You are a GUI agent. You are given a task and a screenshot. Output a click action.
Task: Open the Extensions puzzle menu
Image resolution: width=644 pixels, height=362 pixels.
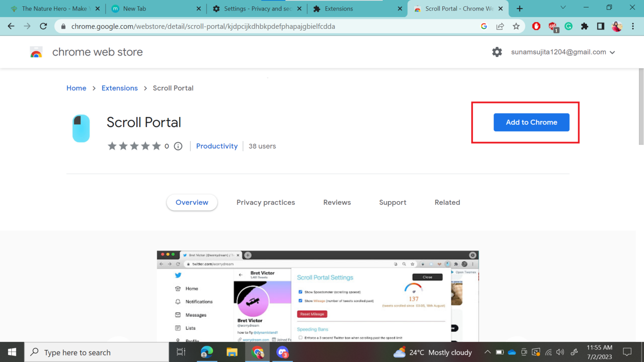point(584,26)
